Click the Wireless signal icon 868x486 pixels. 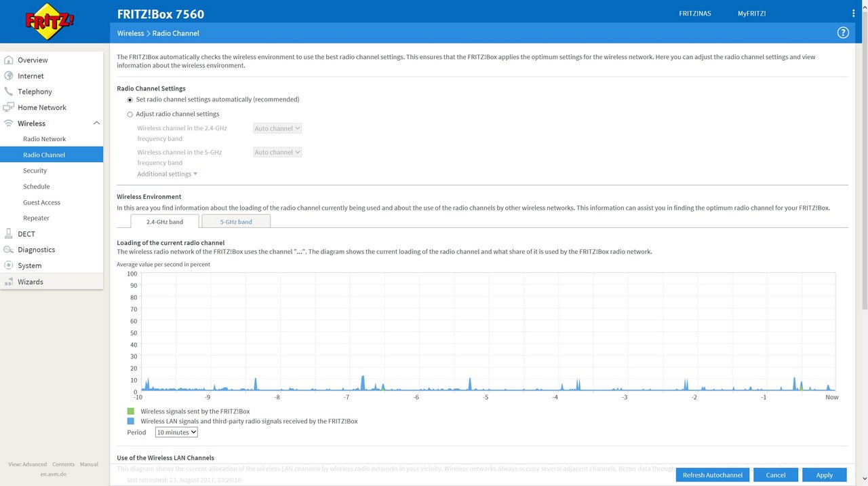tap(9, 124)
